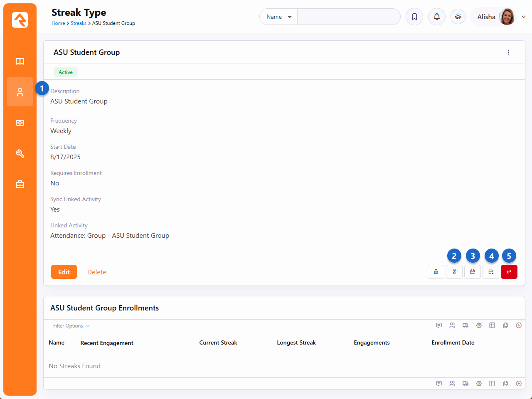Click the money icon in the sidebar

[x=20, y=123]
